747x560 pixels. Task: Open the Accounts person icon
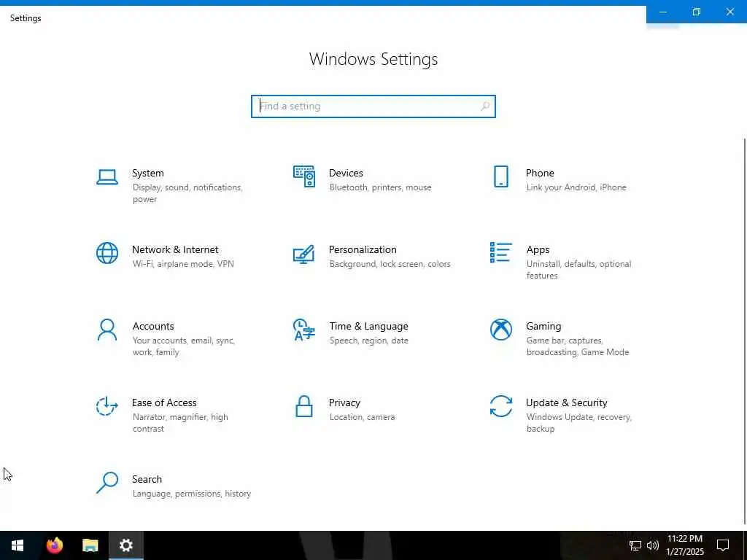coord(107,330)
